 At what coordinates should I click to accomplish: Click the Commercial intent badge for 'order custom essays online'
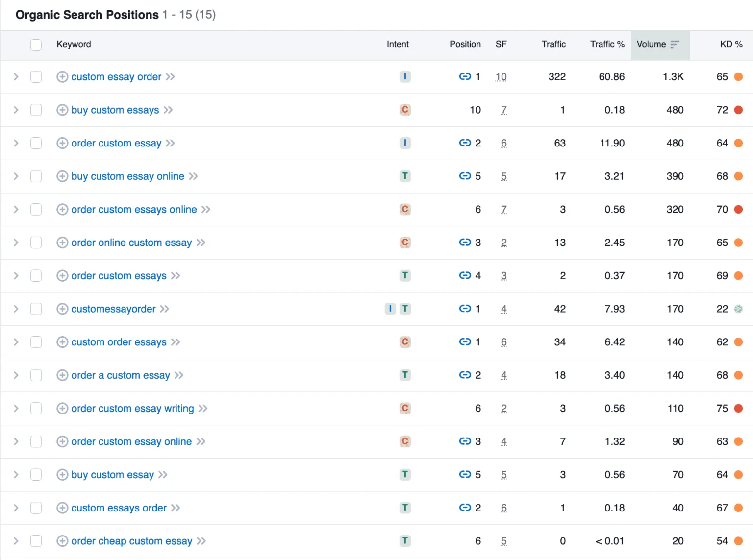click(x=405, y=210)
